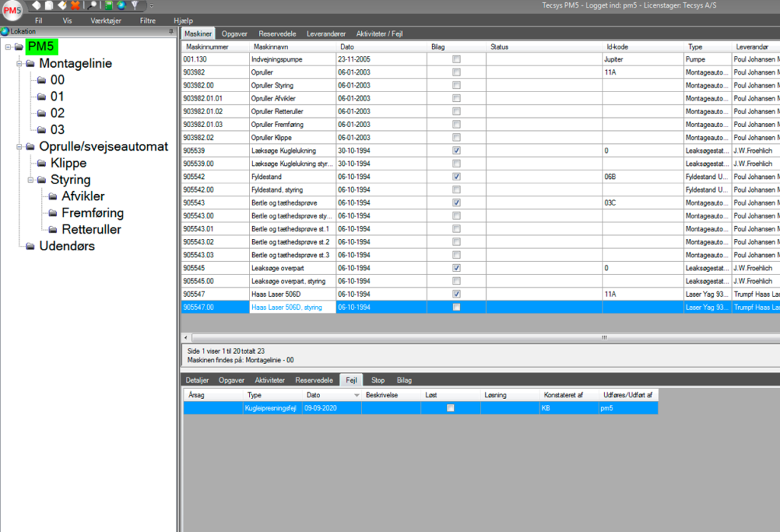The image size is (780, 532).
Task: Click the copy document icon next to the diamond
Action: 49,6
